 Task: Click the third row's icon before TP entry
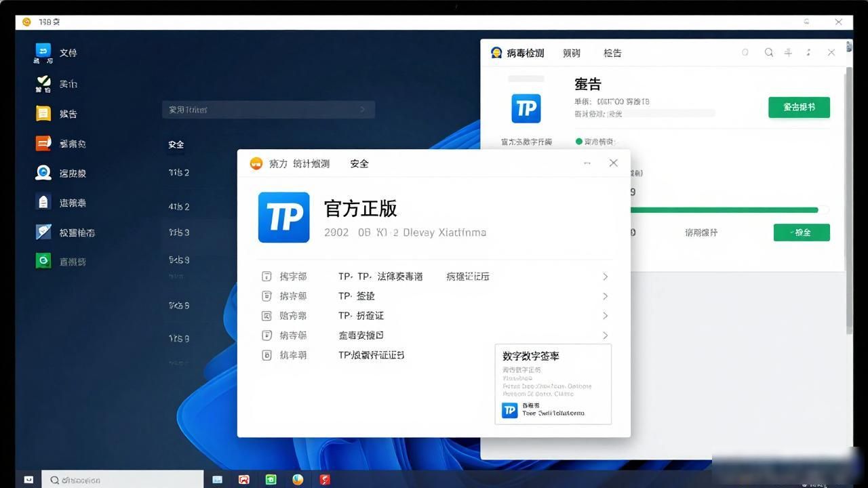(267, 316)
